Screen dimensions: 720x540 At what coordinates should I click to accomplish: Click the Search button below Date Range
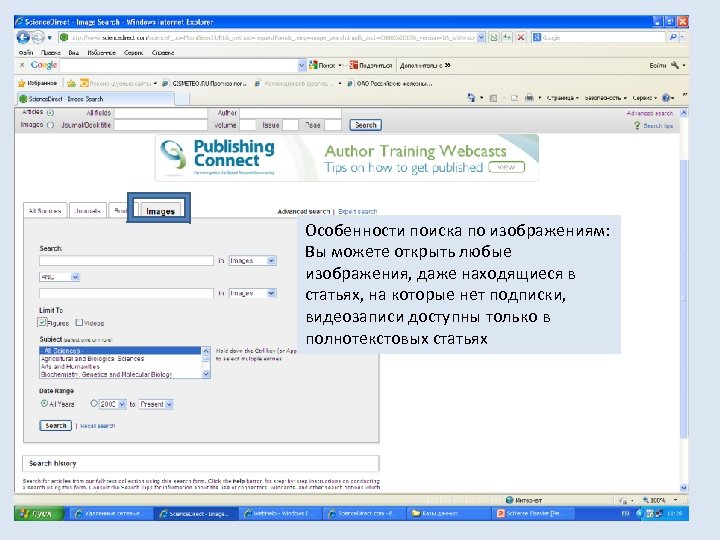56,426
